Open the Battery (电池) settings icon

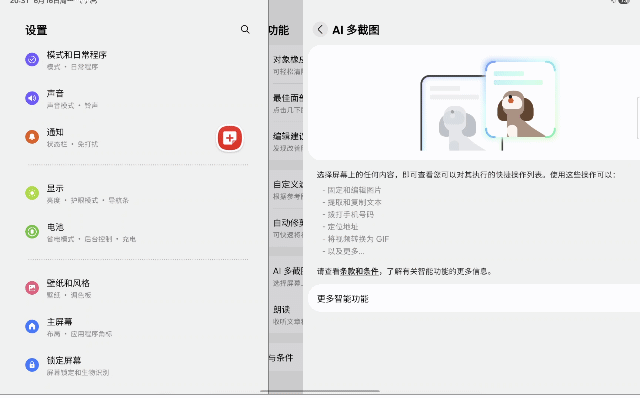[x=32, y=232]
